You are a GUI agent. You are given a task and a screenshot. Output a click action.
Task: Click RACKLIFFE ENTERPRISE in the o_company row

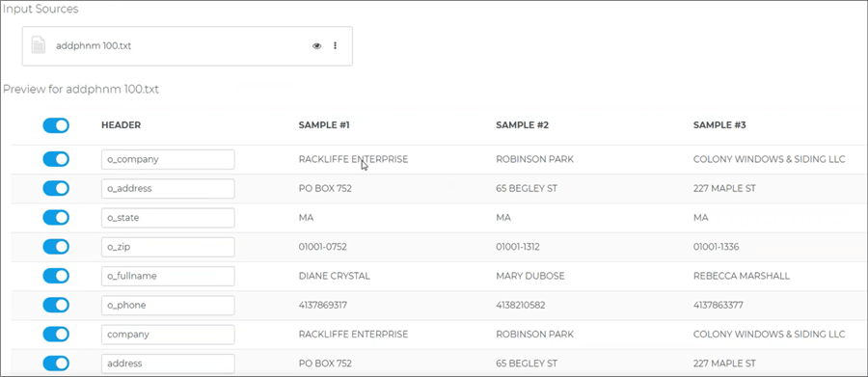[x=353, y=159]
